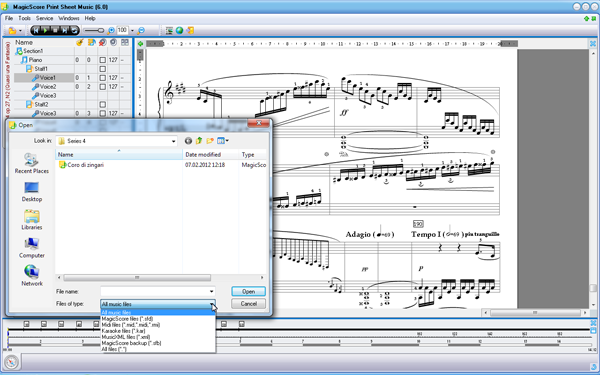Open Computer in dialog sidebar
This screenshot has height=375, width=600.
pos(31,248)
